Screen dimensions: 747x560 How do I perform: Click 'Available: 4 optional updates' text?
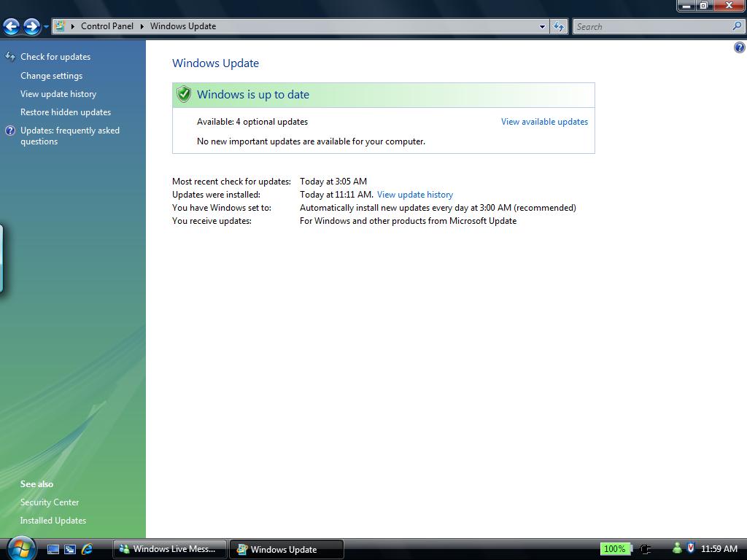pyautogui.click(x=252, y=122)
